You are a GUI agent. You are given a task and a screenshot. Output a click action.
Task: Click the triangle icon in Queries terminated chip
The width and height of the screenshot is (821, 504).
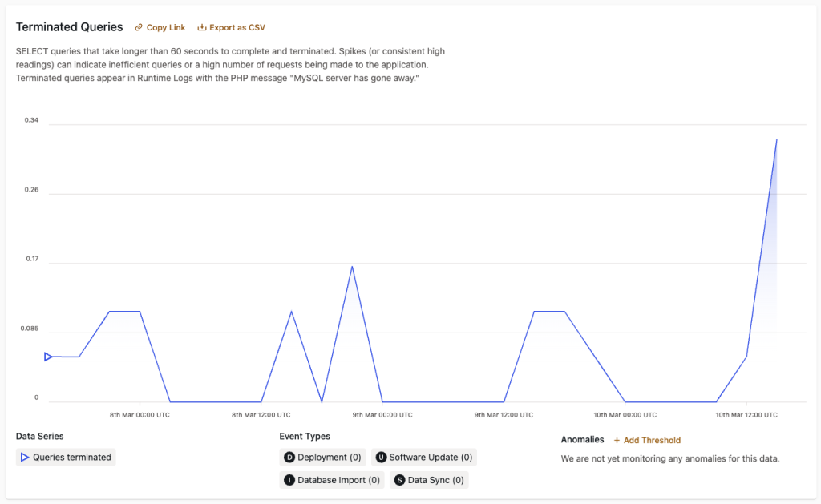point(25,458)
